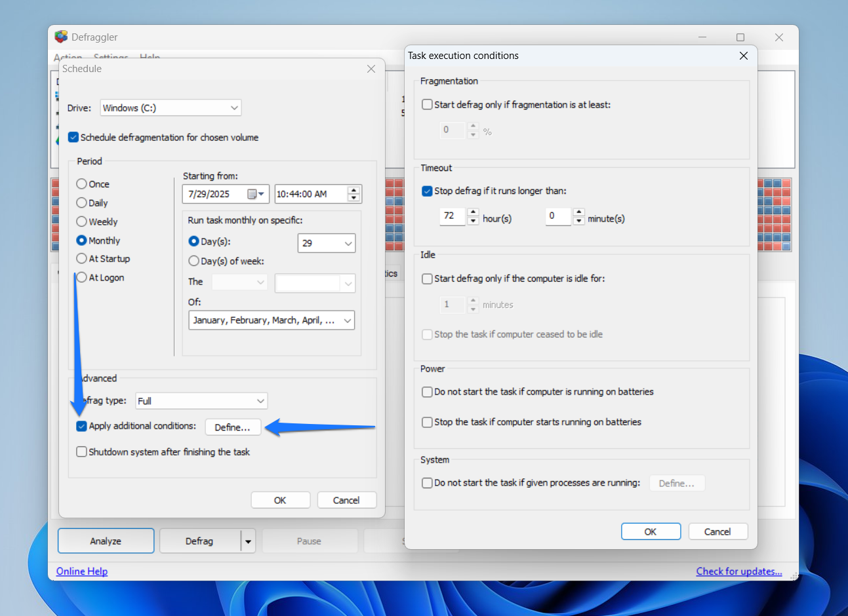Image resolution: width=848 pixels, height=616 pixels.
Task: Increase the 72 hour timeout with up arrow
Action: 474,212
